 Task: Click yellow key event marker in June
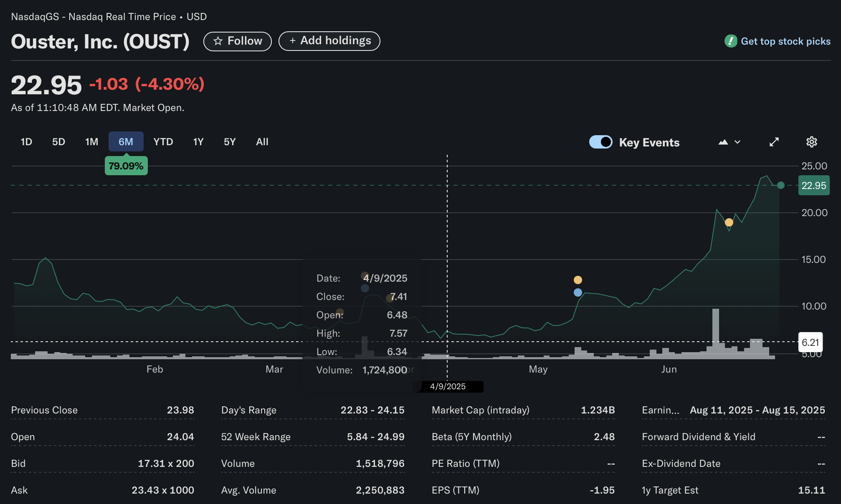[x=729, y=222]
